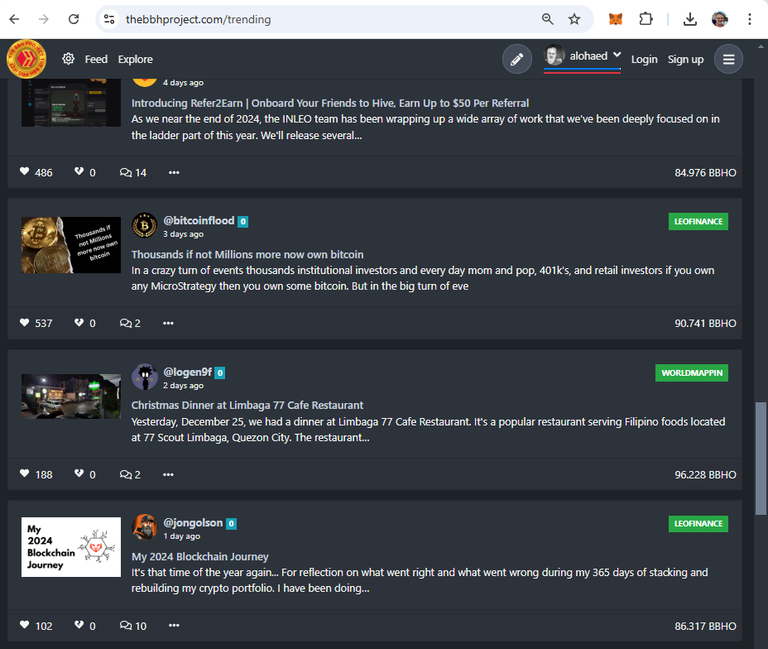Open the Chrome profile avatar
This screenshot has width=768, height=649.
tap(720, 19)
